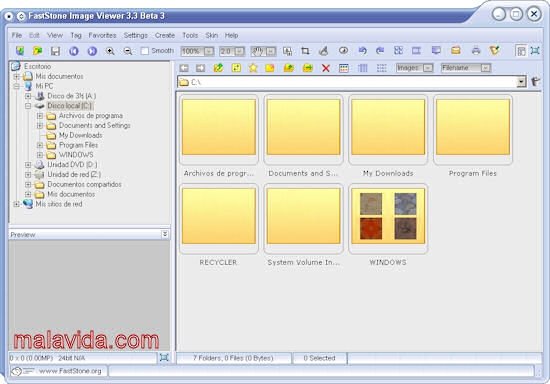Open the View menu
The image size is (550, 384).
[55, 35]
